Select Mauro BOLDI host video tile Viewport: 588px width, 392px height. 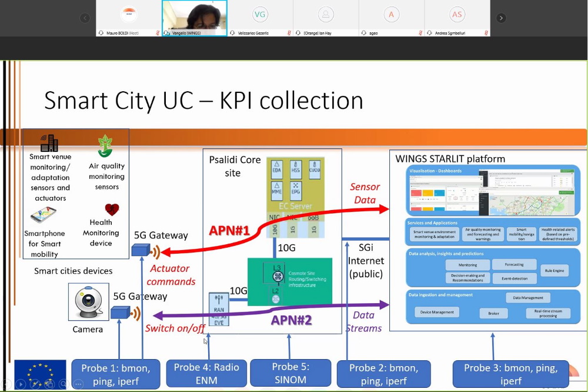[x=128, y=15]
